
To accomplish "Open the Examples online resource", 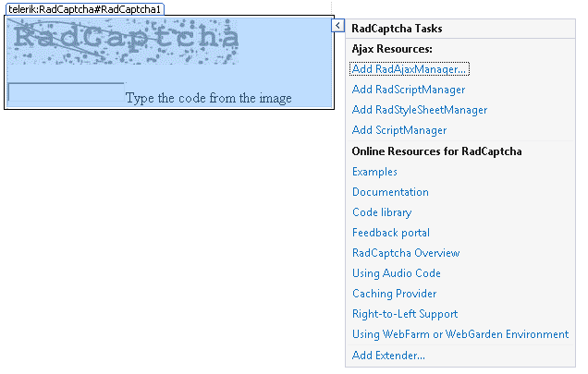I will coord(374,172).
